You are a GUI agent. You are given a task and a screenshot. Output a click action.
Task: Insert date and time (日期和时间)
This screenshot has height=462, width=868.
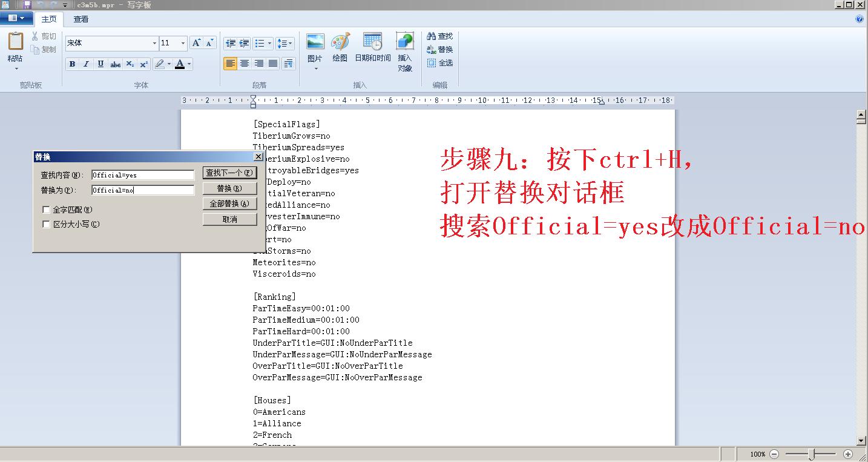click(x=373, y=42)
